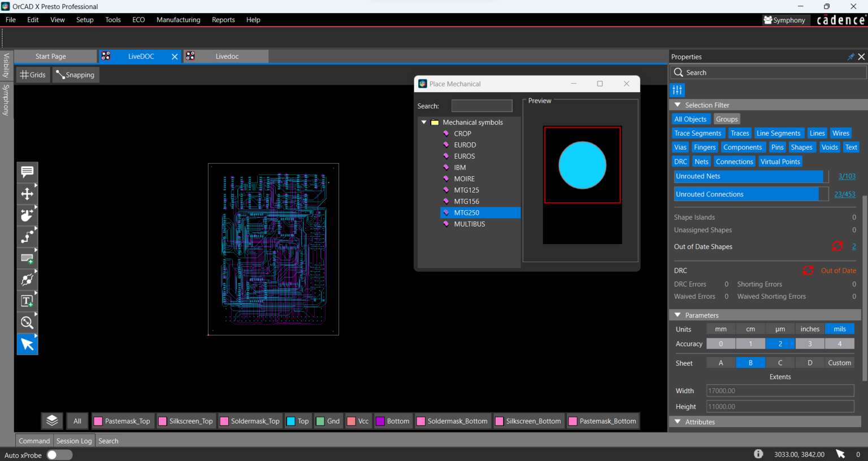This screenshot has height=461, width=868.
Task: Choose the hand grab tool icon
Action: [x=27, y=215]
